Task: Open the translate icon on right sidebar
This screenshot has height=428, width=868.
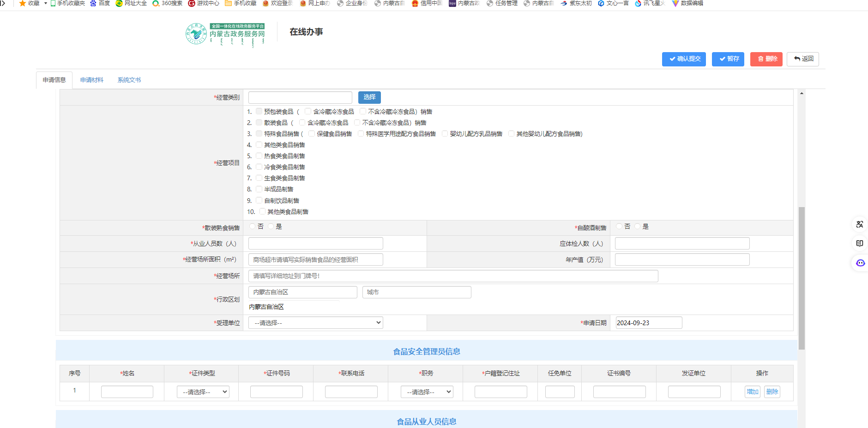Action: point(859,225)
